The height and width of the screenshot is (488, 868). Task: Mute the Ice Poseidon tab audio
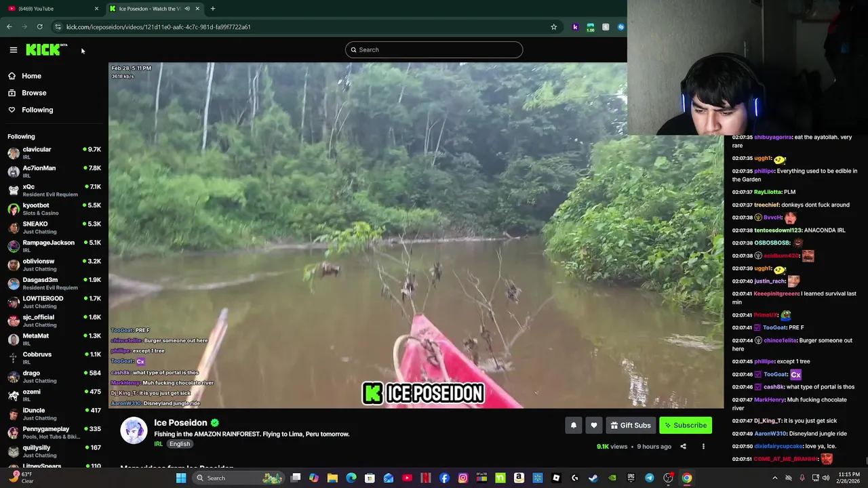click(187, 8)
